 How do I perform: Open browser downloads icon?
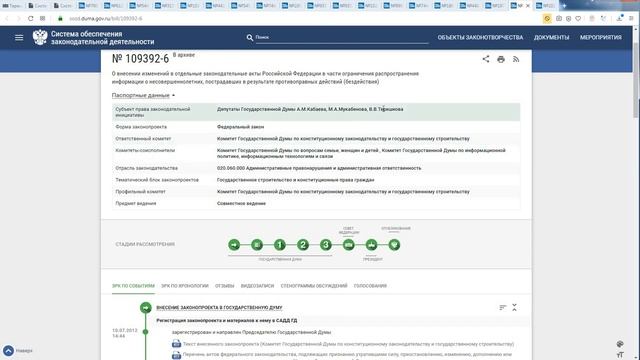619,18
